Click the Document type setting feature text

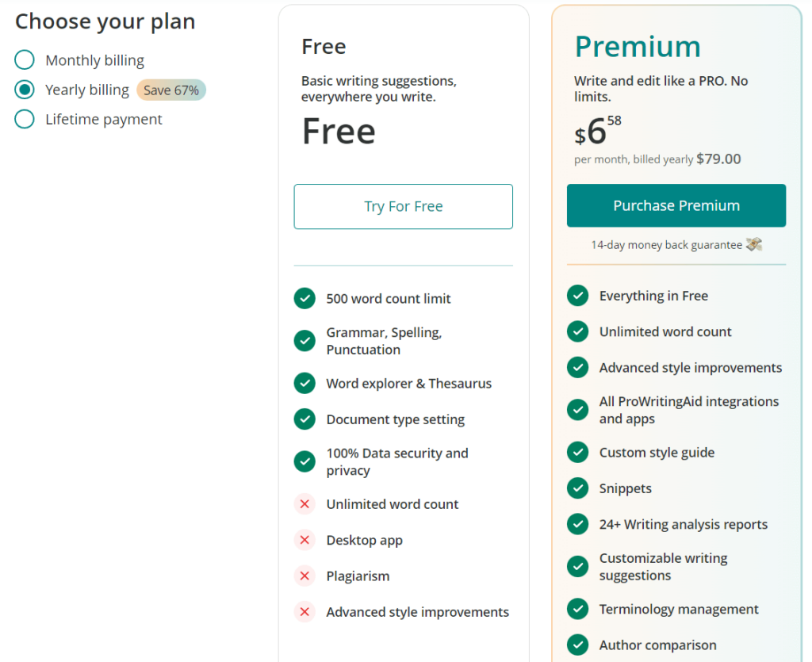[x=395, y=419]
